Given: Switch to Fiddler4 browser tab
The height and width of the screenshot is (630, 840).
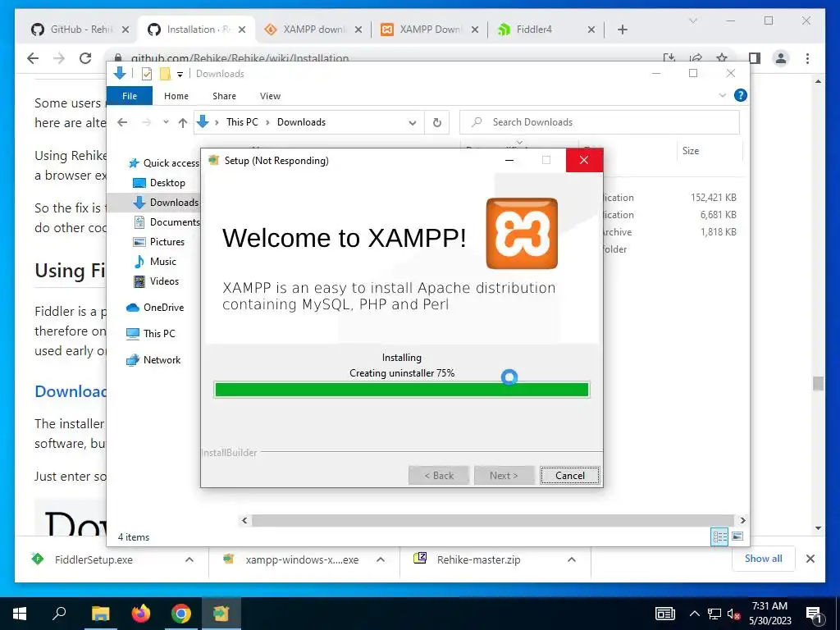Looking at the screenshot, I should [x=546, y=30].
